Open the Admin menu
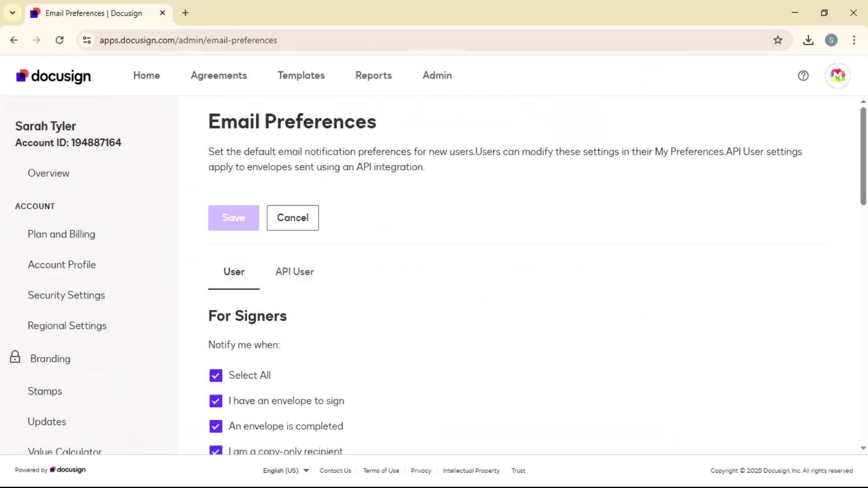The image size is (868, 488). pos(437,75)
